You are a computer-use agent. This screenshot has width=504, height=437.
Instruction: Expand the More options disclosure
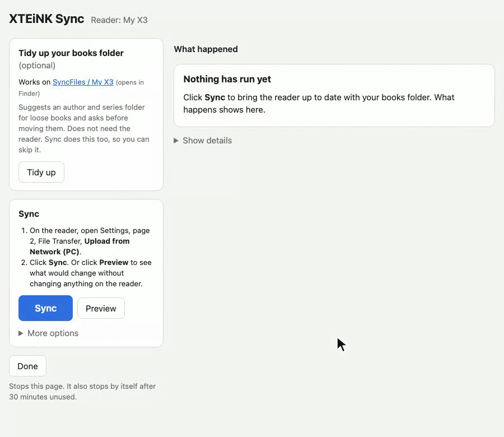pos(49,333)
